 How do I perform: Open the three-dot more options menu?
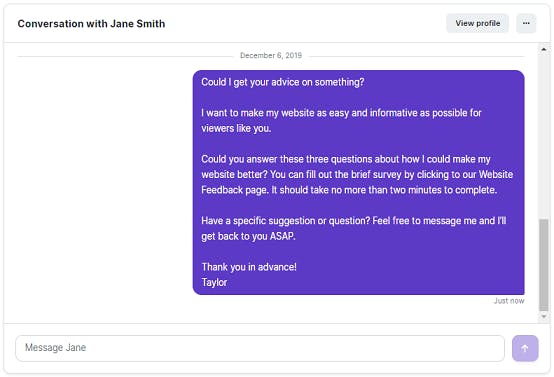coord(526,23)
